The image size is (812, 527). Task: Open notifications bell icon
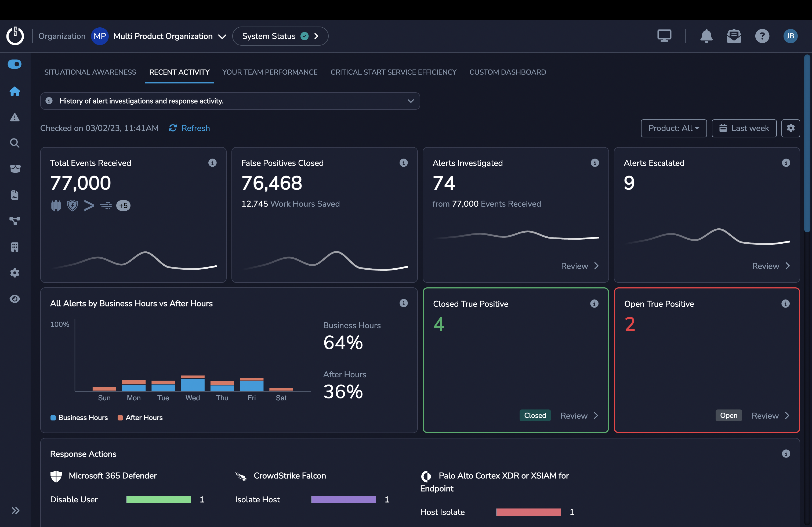click(x=706, y=36)
